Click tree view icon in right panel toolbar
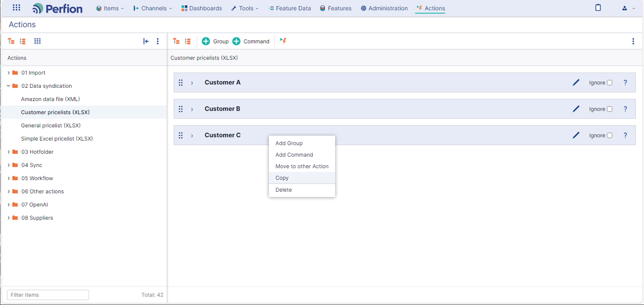The width and height of the screenshot is (644, 305). [176, 41]
